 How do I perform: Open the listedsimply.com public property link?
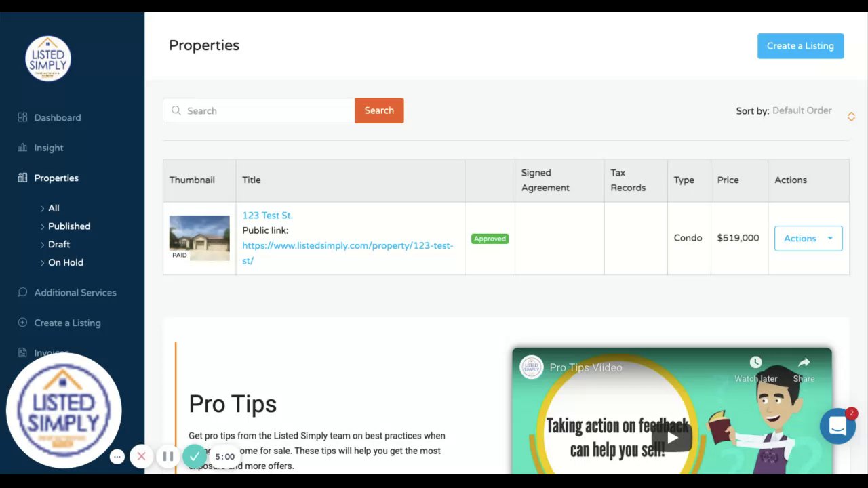click(348, 253)
